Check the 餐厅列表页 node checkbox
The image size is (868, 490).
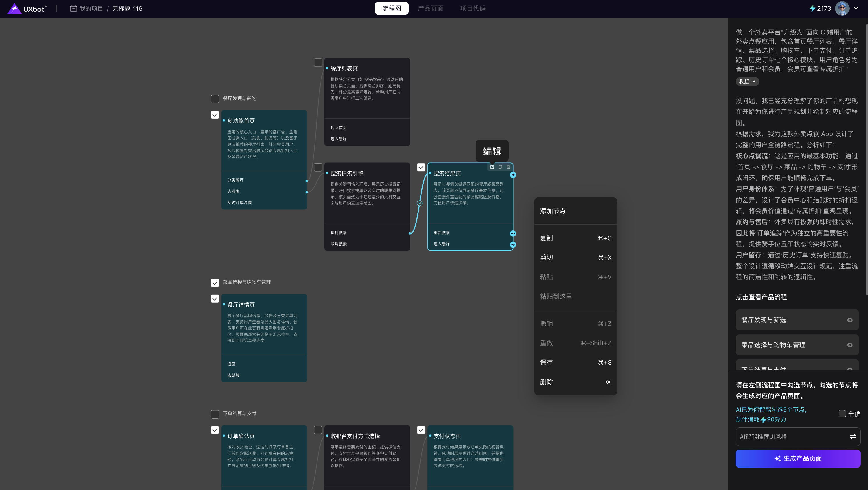point(318,63)
